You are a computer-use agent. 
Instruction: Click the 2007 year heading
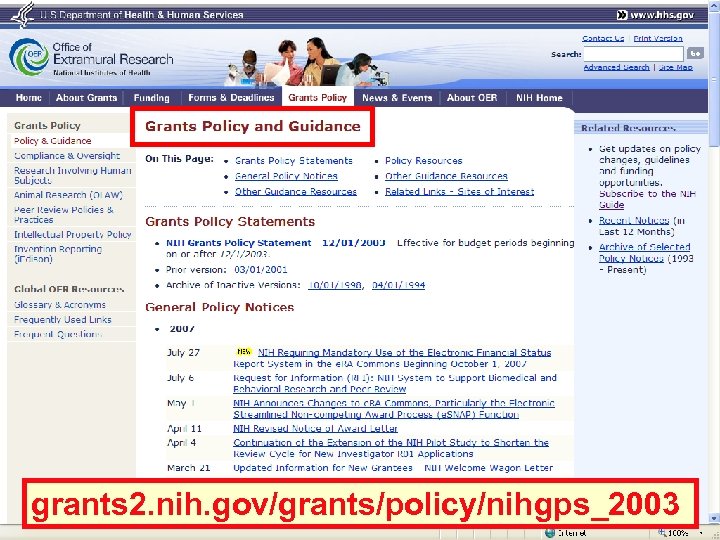(182, 329)
